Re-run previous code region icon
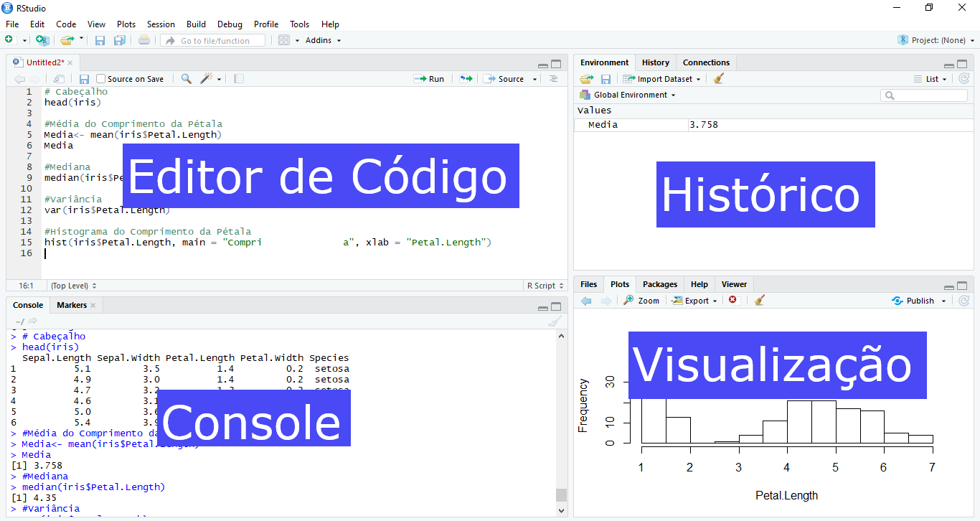This screenshot has width=980, height=521. (x=466, y=79)
